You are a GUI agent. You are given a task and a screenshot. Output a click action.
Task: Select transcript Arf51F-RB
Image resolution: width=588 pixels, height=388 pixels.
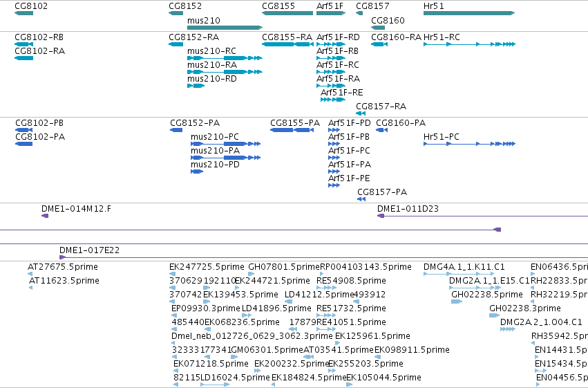tap(331, 58)
